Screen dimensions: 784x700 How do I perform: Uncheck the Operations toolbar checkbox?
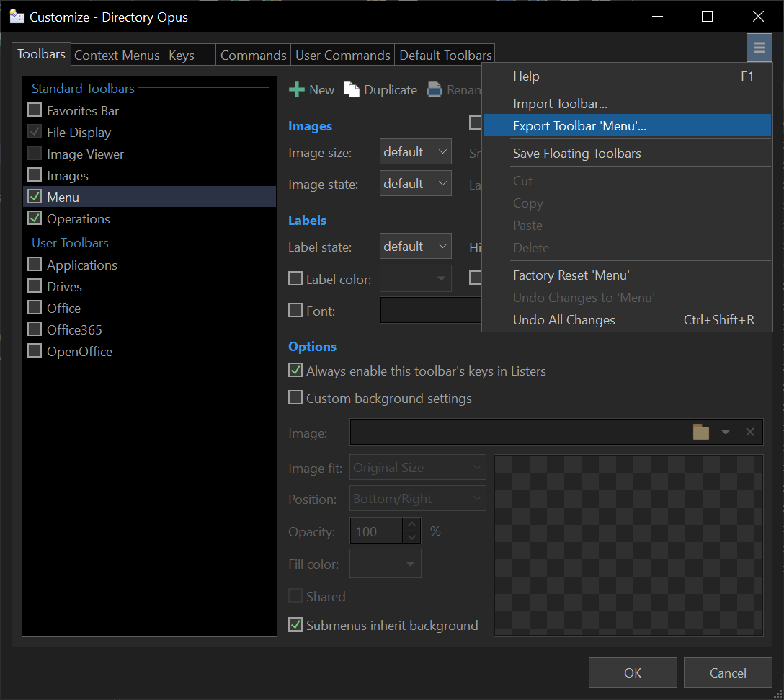point(35,218)
